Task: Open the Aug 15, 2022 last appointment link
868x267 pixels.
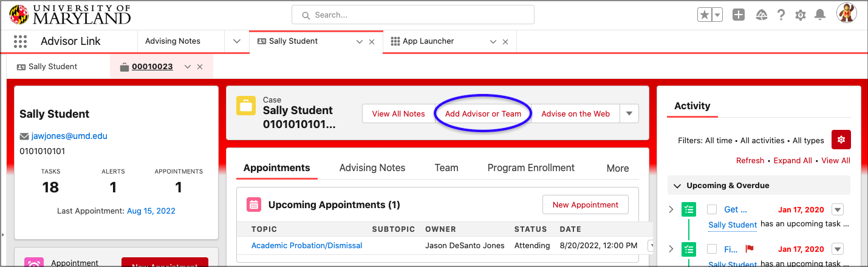Action: (x=151, y=211)
